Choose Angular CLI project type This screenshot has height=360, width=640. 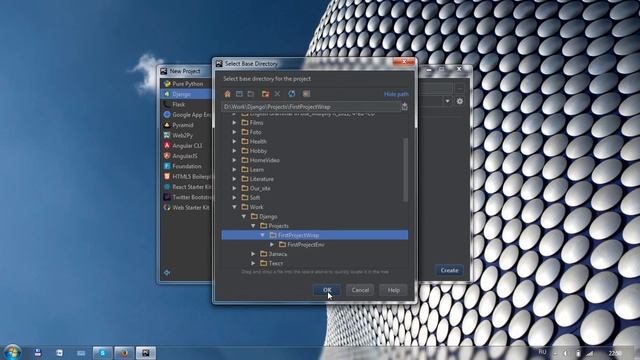pyautogui.click(x=187, y=146)
